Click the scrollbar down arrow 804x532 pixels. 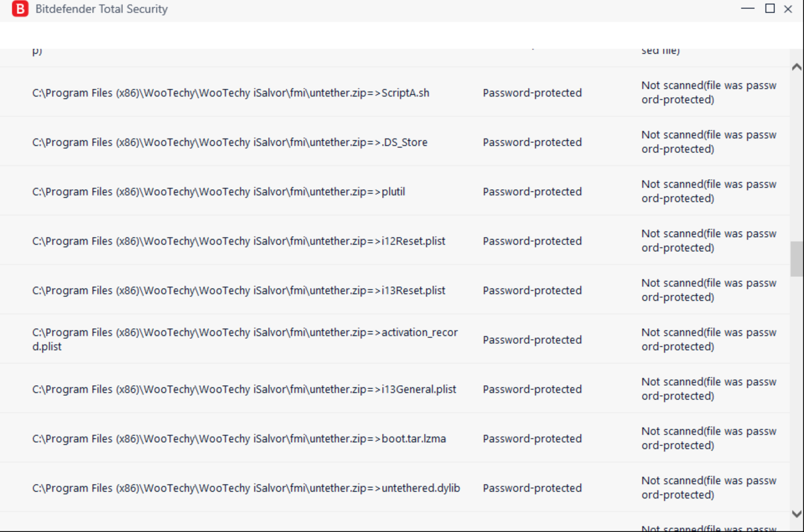(x=797, y=514)
